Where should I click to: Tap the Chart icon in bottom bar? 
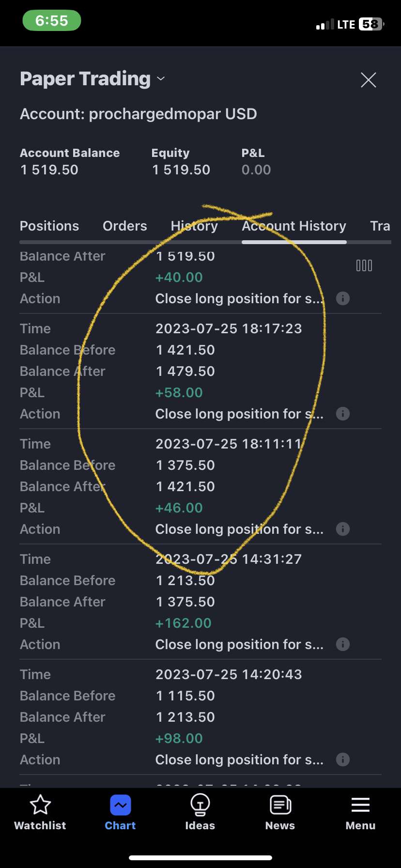(x=120, y=806)
